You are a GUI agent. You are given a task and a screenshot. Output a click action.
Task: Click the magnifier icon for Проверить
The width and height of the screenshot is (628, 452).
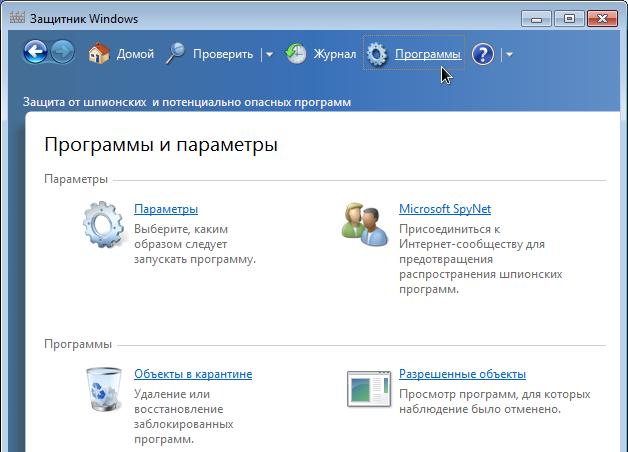175,53
